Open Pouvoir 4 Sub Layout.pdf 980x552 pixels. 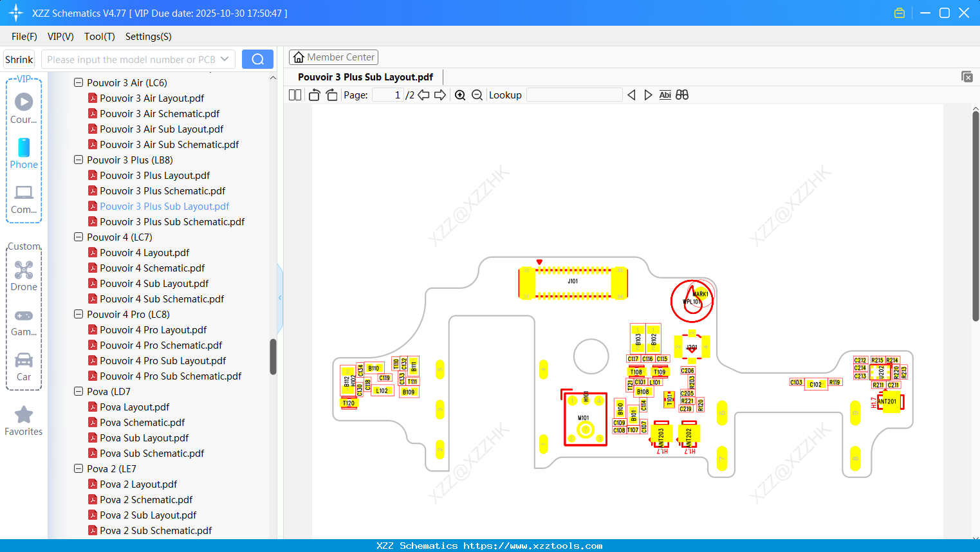[x=154, y=284]
